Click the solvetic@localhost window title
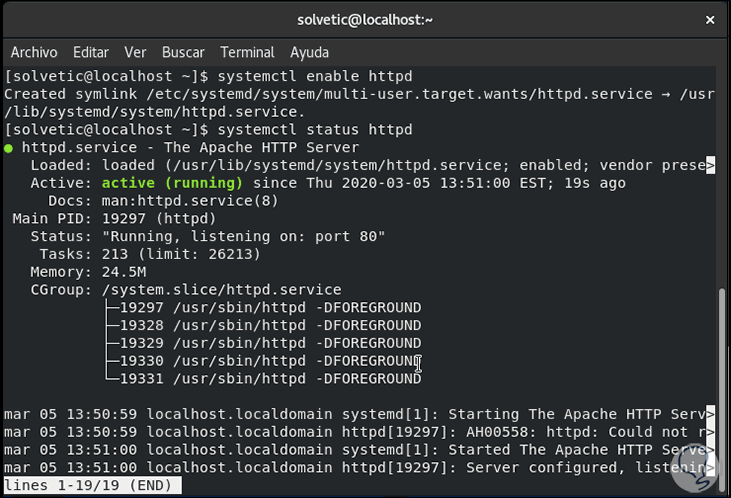Screen dimensions: 731x498 point(365,19)
